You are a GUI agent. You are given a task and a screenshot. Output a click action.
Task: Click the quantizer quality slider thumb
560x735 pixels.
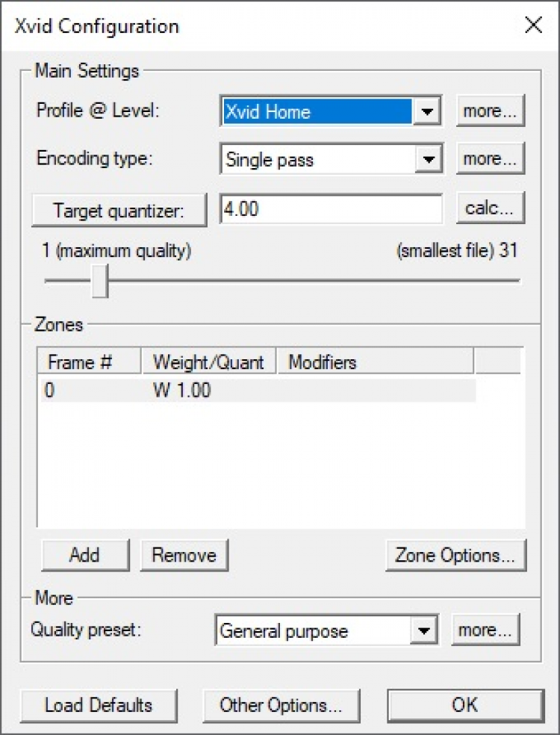click(100, 282)
